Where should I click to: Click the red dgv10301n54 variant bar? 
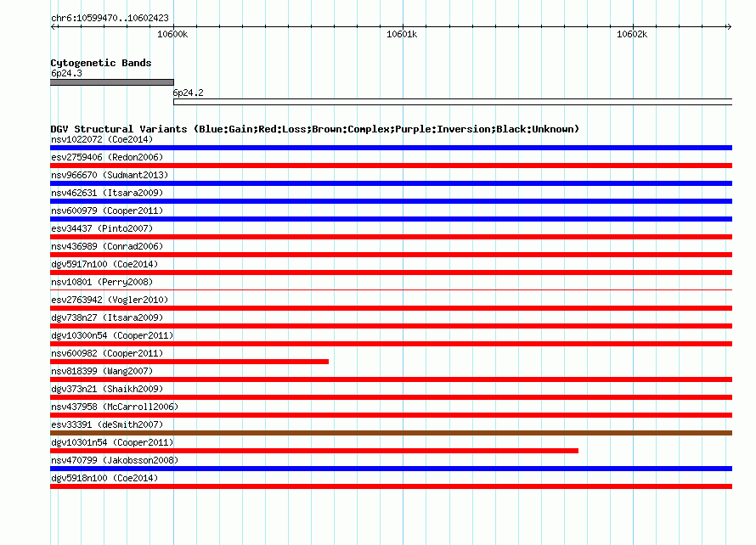(314, 451)
